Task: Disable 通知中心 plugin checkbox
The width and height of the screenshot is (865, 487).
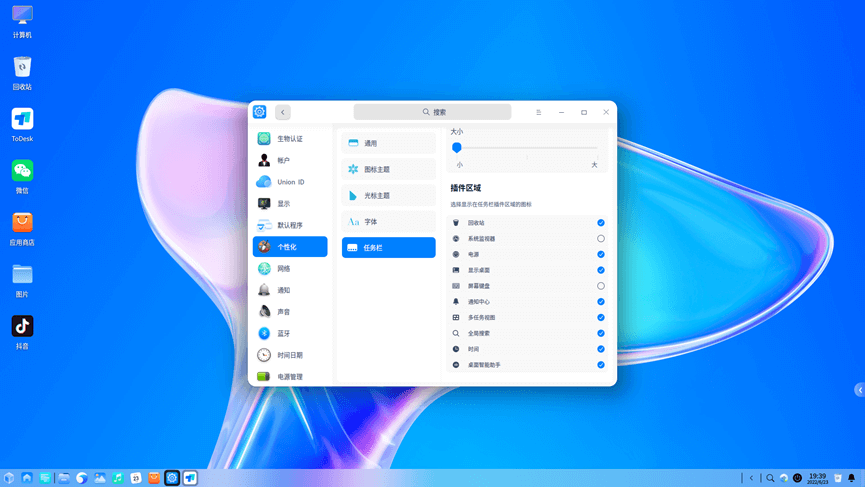Action: 601,302
